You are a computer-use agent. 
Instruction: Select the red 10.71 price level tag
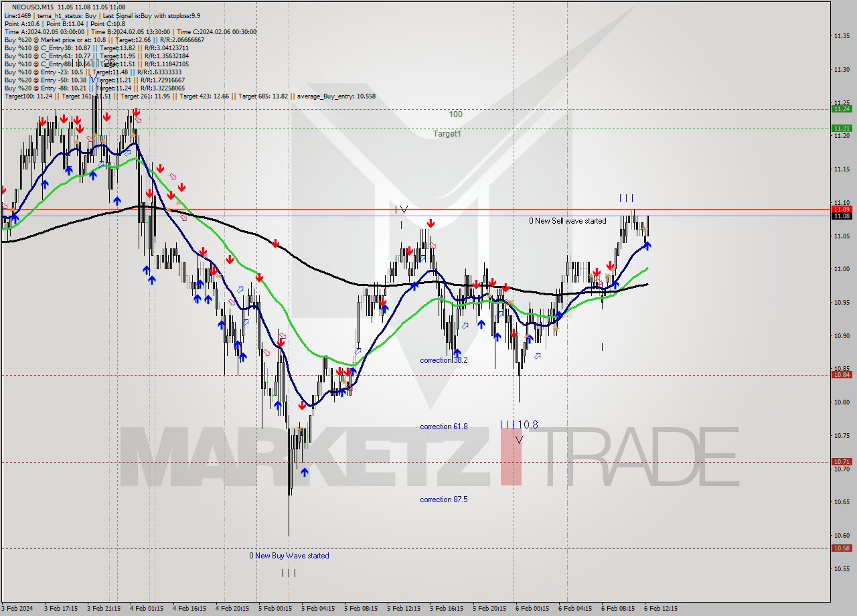click(x=842, y=461)
